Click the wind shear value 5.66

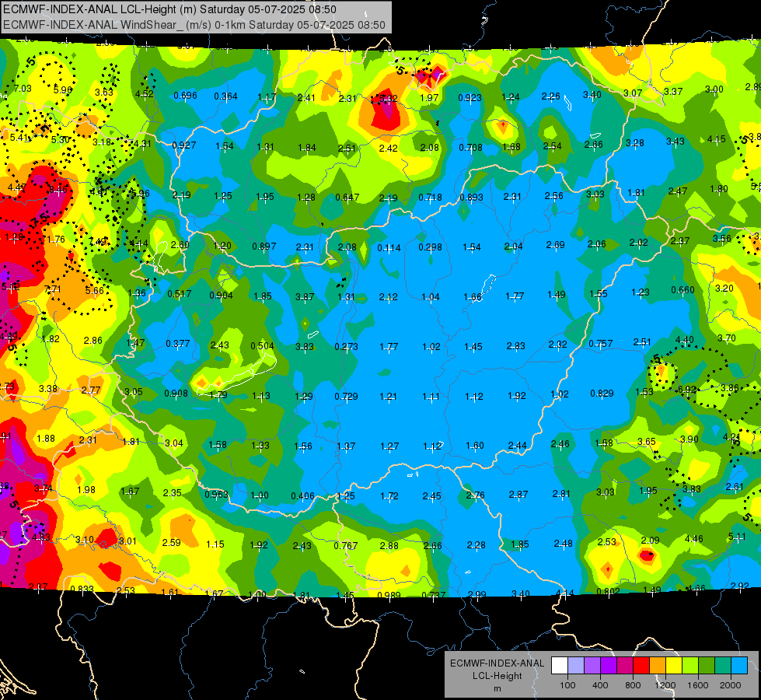pyautogui.click(x=94, y=290)
